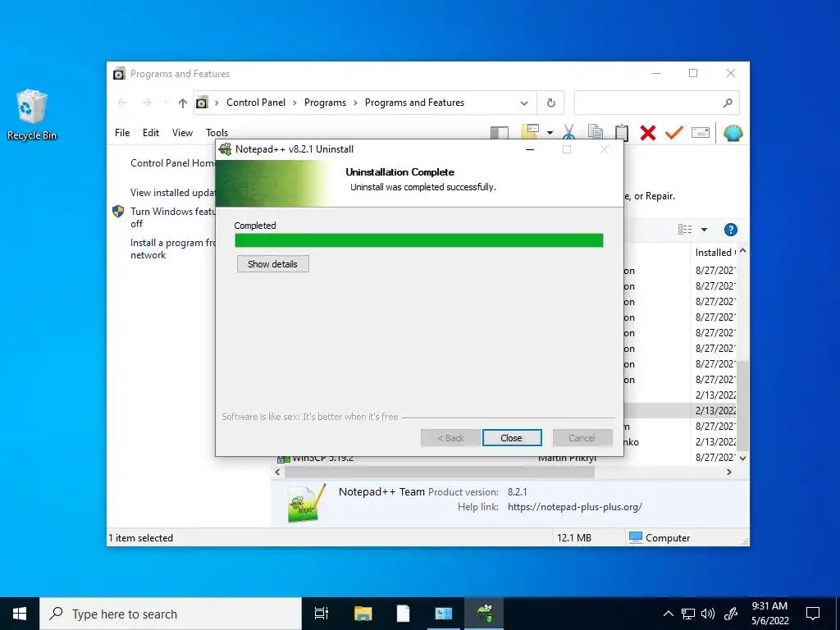
Task: Open the view options dropdown arrow
Action: click(x=705, y=230)
